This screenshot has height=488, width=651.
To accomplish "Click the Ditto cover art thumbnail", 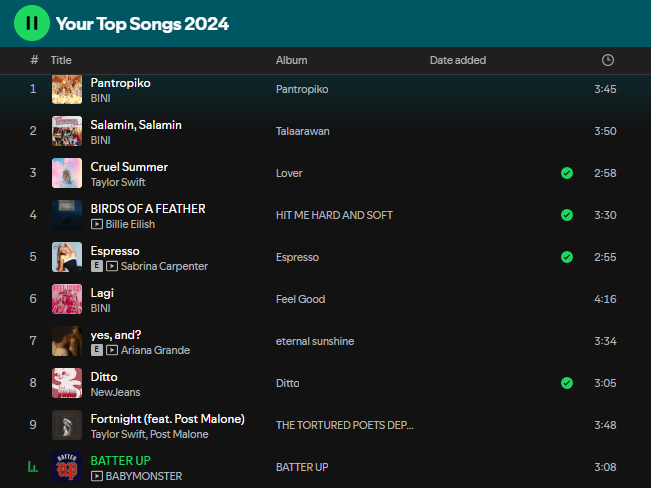I will [67, 383].
